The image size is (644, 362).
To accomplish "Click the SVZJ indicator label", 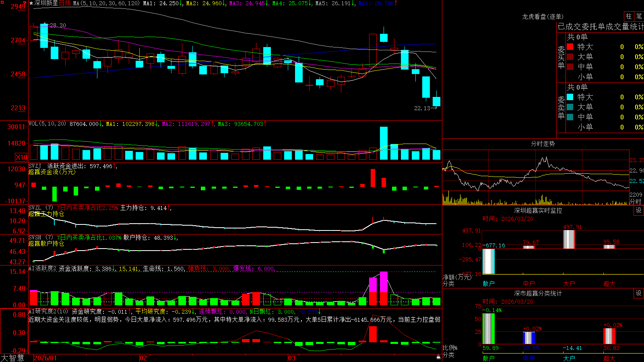I will [35, 166].
